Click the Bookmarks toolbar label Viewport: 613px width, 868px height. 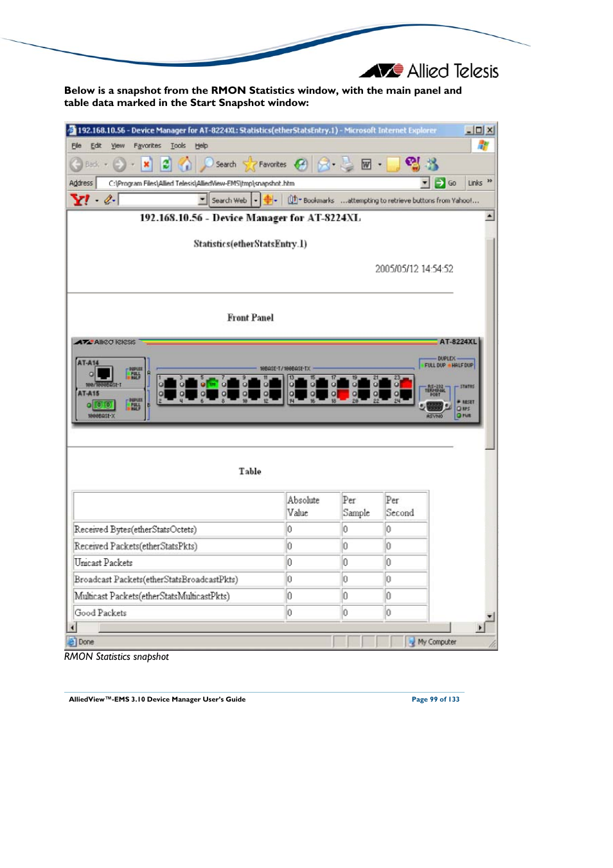(x=318, y=200)
